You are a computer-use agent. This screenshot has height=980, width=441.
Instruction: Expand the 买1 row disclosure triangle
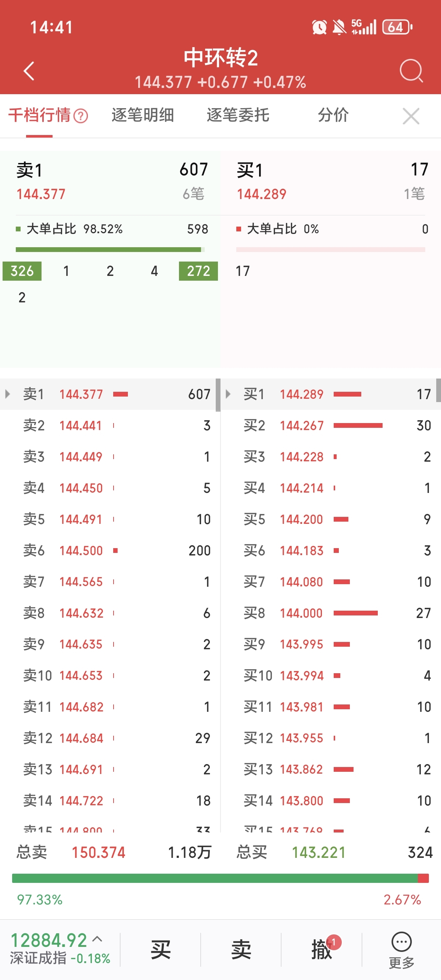pyautogui.click(x=228, y=394)
